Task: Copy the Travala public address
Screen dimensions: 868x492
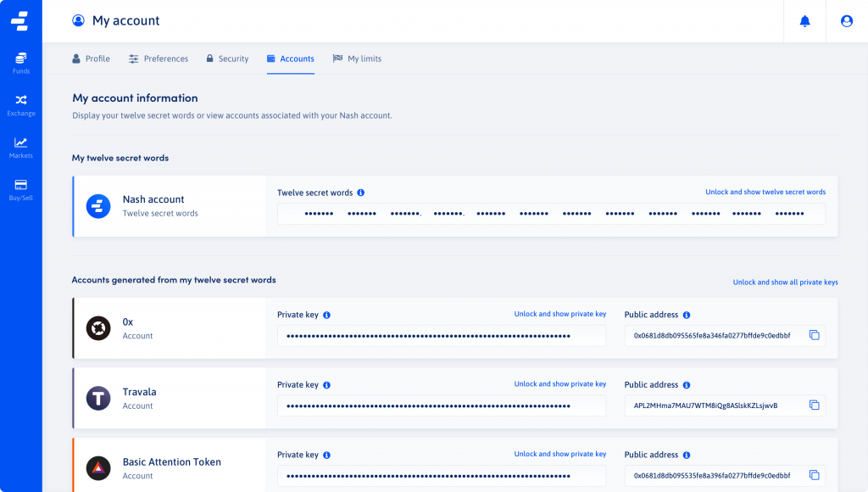Action: tap(815, 405)
